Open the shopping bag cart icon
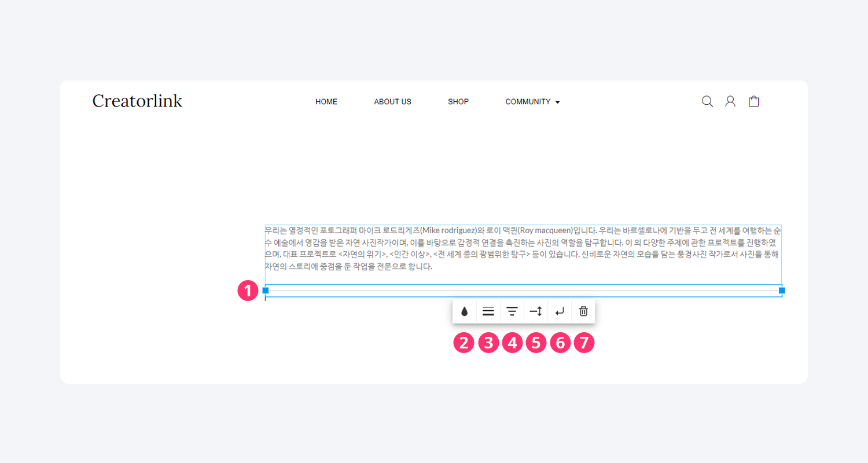Viewport: 868px width, 463px height. pos(753,101)
